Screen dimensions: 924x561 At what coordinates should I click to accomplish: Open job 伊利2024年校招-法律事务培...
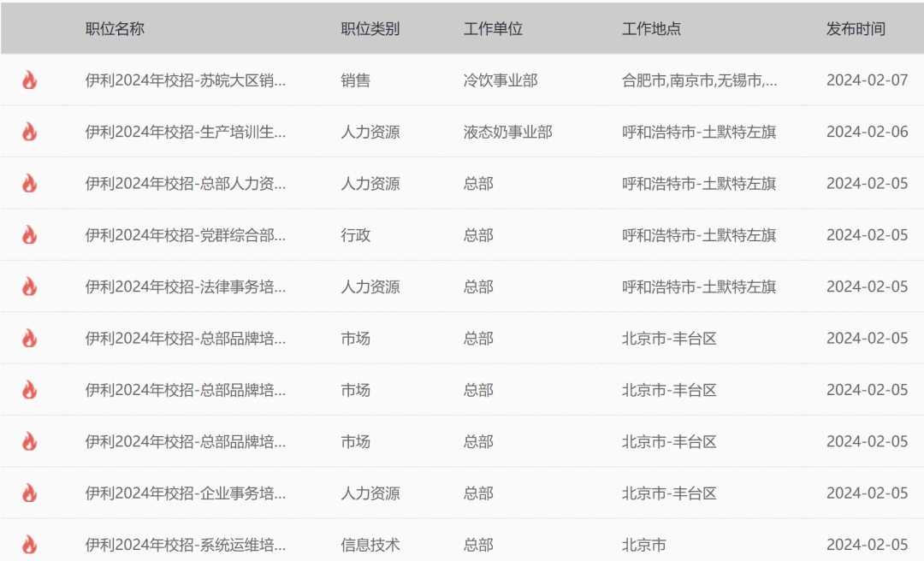click(x=185, y=287)
